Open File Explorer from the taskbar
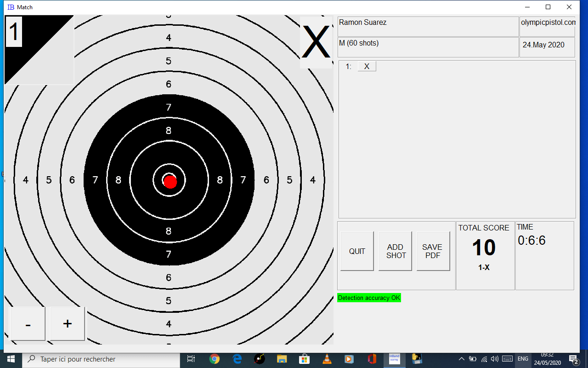This screenshot has width=588, height=368. [282, 359]
